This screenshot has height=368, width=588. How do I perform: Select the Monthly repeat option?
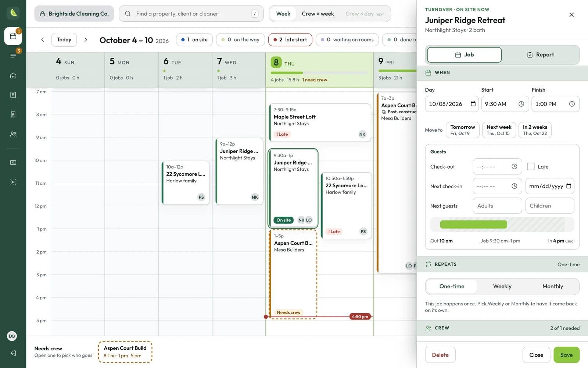coord(553,286)
